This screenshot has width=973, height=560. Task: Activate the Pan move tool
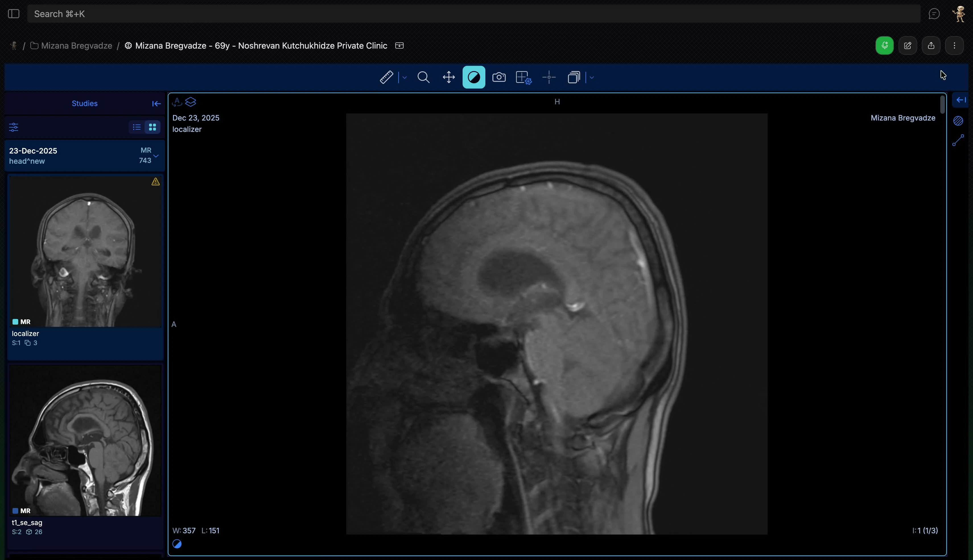coord(449,77)
